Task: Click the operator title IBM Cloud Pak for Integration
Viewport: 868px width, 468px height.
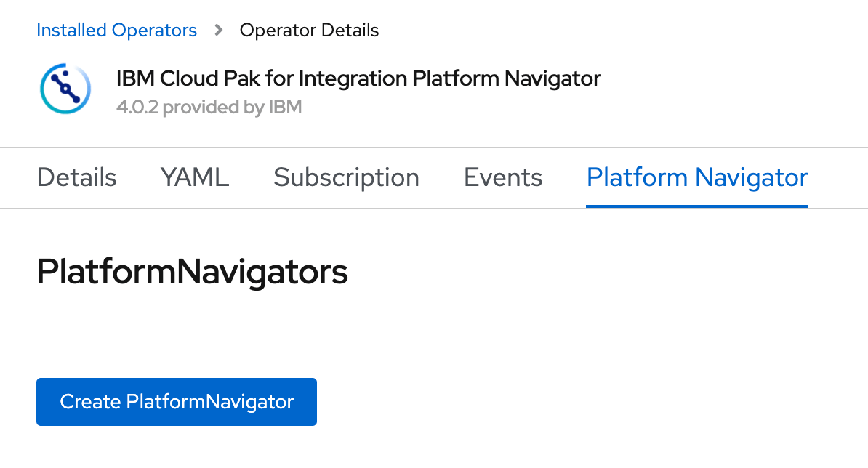Action: point(358,78)
